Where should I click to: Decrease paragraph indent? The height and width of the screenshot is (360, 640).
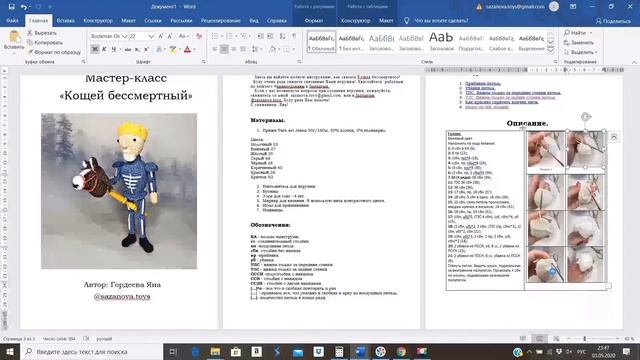pos(260,36)
